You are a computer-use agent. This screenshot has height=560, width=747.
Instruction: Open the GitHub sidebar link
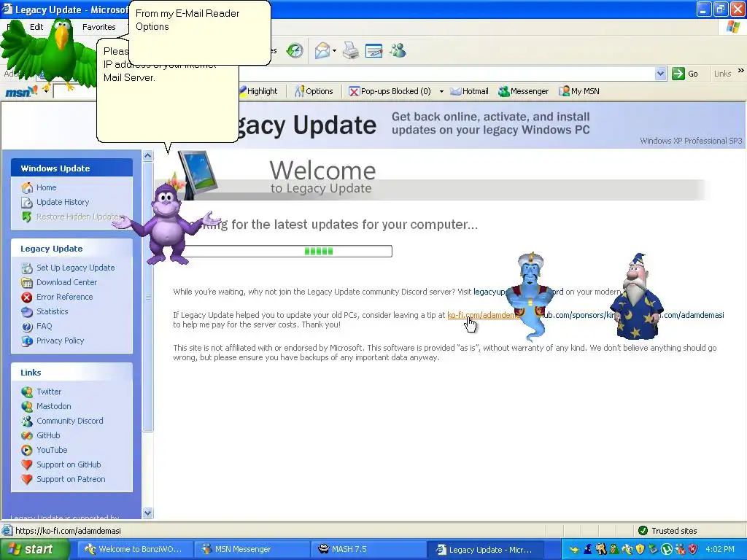pos(48,435)
